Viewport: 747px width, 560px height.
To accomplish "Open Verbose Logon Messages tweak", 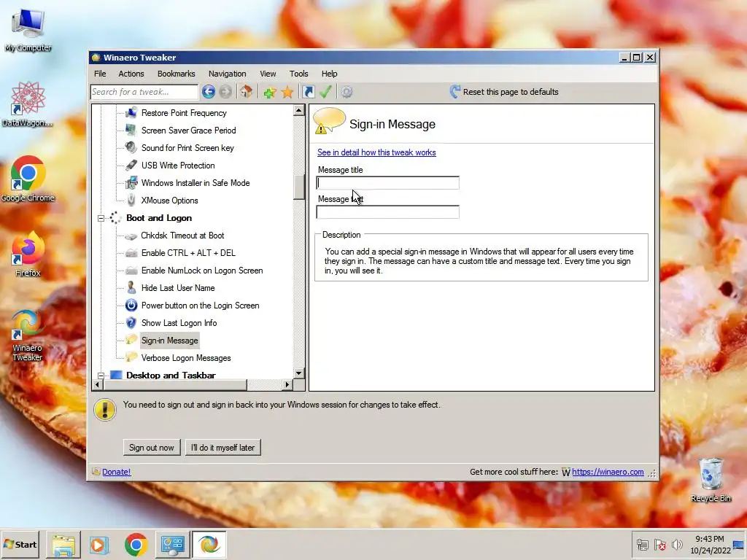I will click(186, 358).
